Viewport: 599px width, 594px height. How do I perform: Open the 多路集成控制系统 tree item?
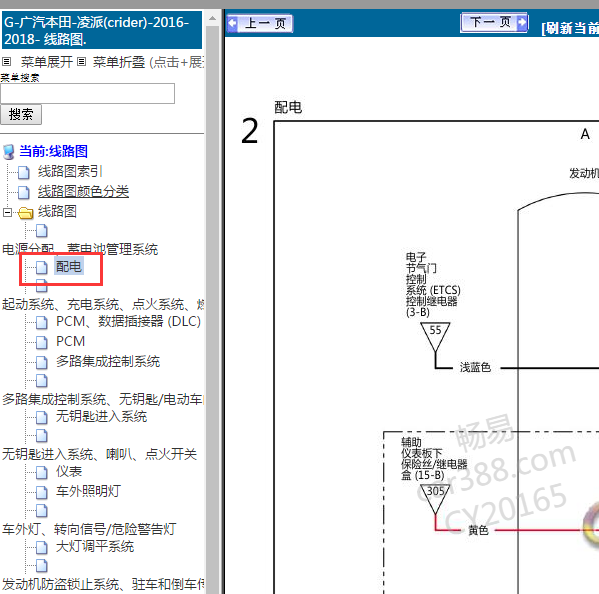click(108, 361)
